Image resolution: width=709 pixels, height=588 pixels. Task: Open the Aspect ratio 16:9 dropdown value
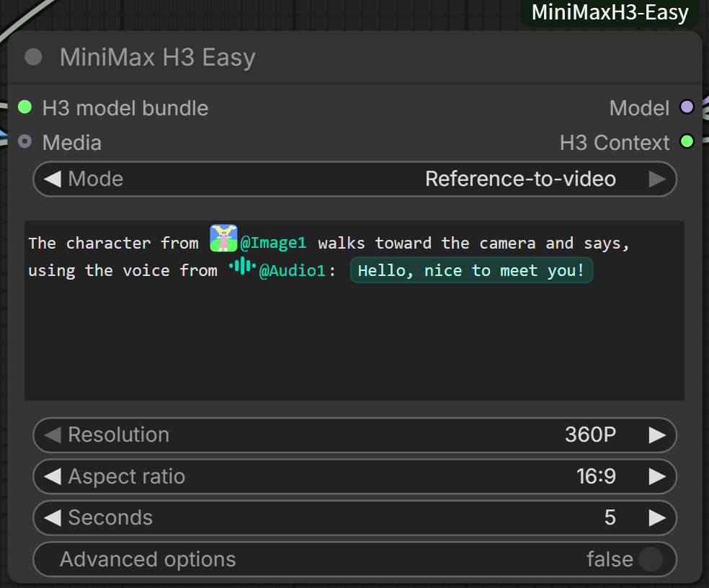point(596,477)
